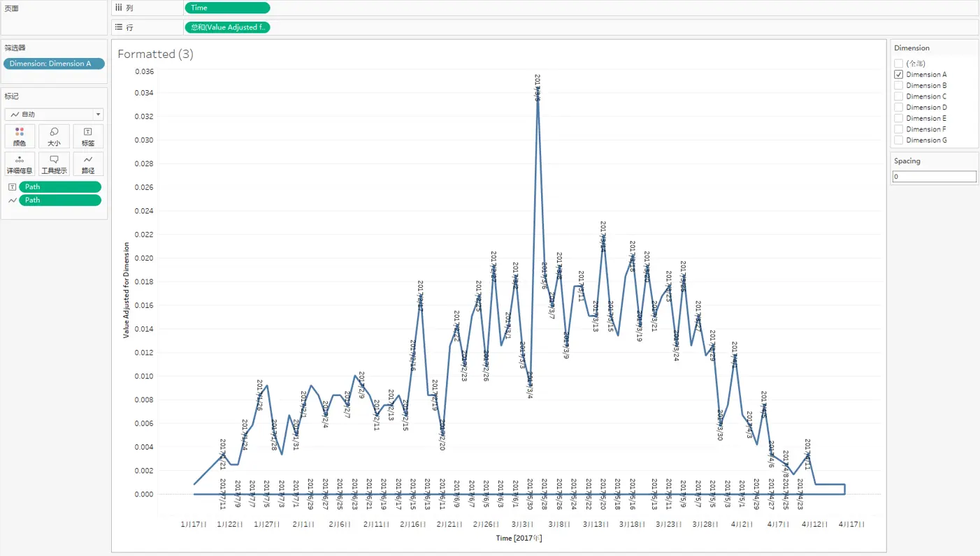Open the Color marks card

20,136
